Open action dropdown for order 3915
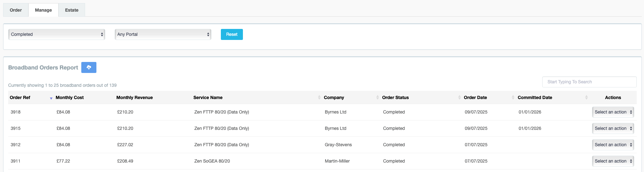Viewport: 644px width, 172px height. point(613,128)
